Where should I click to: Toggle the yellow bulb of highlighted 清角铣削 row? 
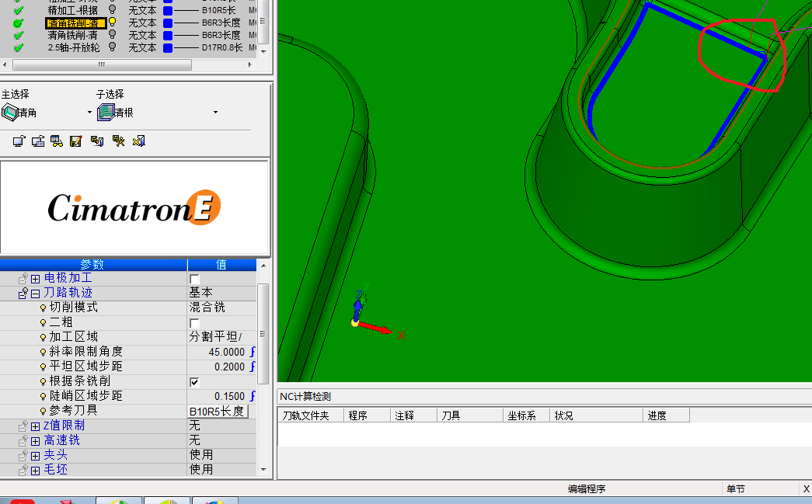(x=112, y=23)
